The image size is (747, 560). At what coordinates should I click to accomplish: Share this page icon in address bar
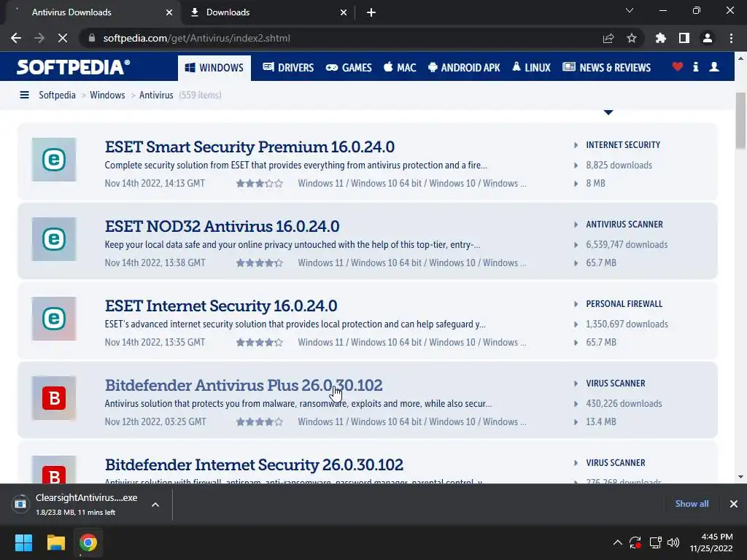[x=608, y=38]
